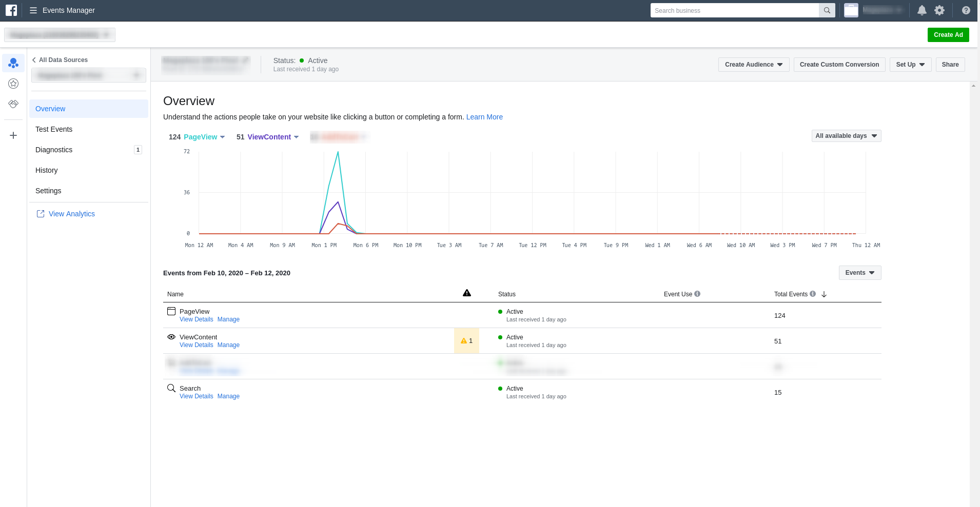This screenshot has width=980, height=507.
Task: Click the ViewContent eye icon
Action: 171,337
